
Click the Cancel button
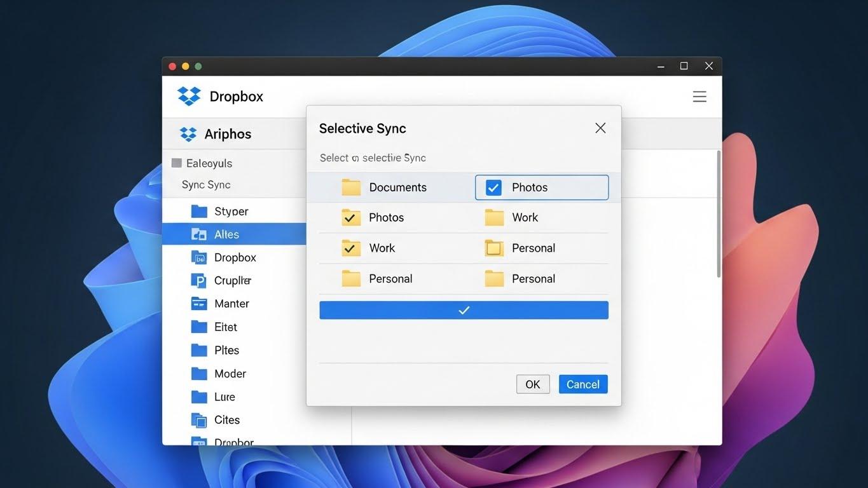[582, 384]
